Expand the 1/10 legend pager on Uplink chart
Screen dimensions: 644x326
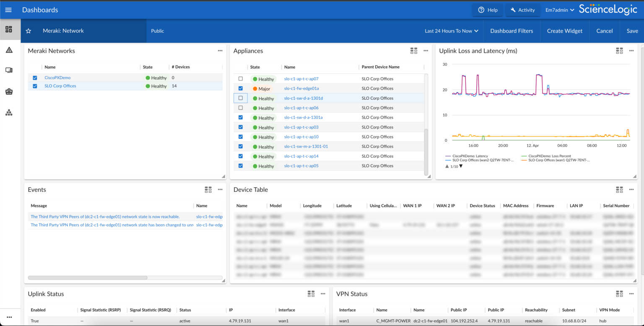[453, 166]
